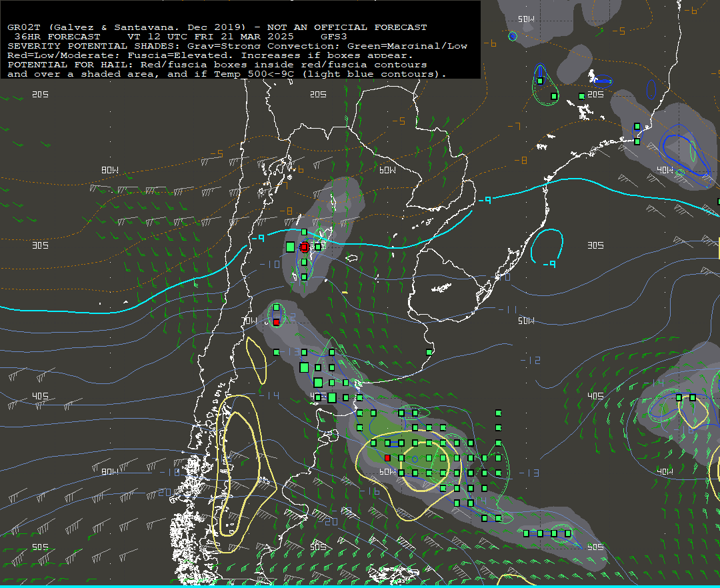Click the large green box next to the central 40S label
Screen dimensions: 720x588
331,397
